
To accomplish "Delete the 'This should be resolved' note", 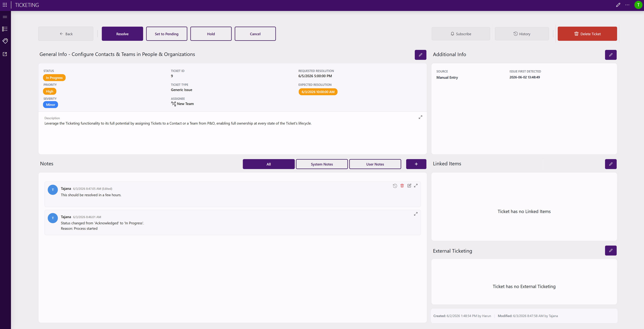I will [402, 186].
